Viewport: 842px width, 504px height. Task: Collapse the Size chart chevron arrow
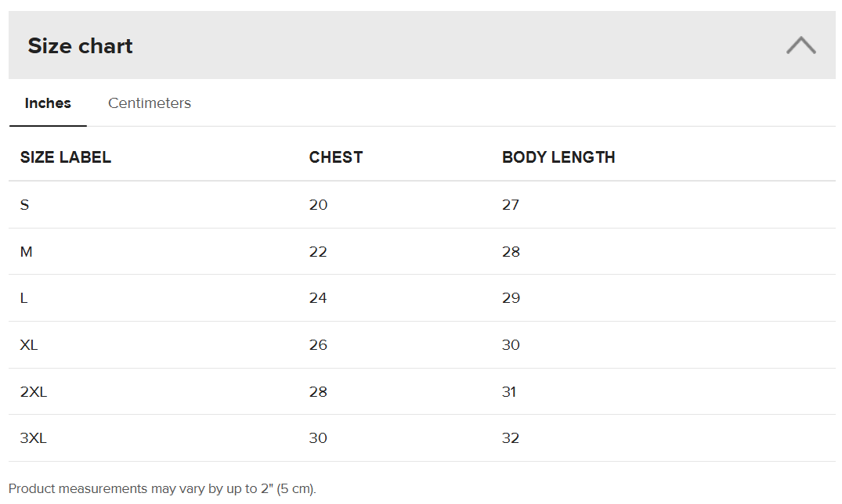click(x=800, y=45)
